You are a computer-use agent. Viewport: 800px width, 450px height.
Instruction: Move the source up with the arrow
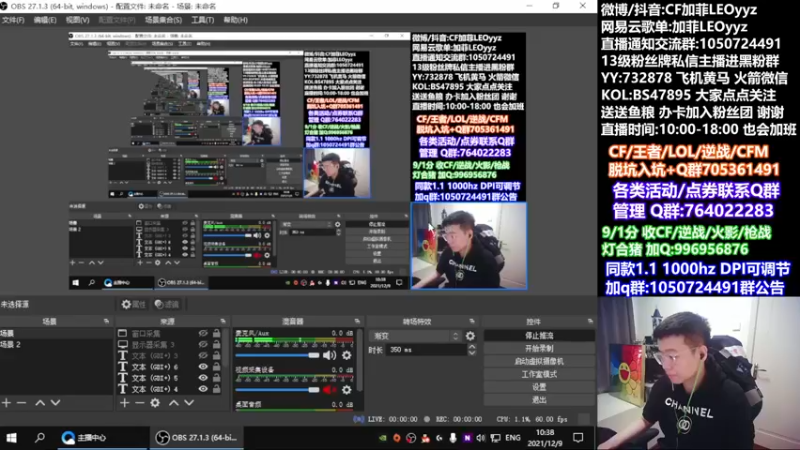tap(173, 403)
